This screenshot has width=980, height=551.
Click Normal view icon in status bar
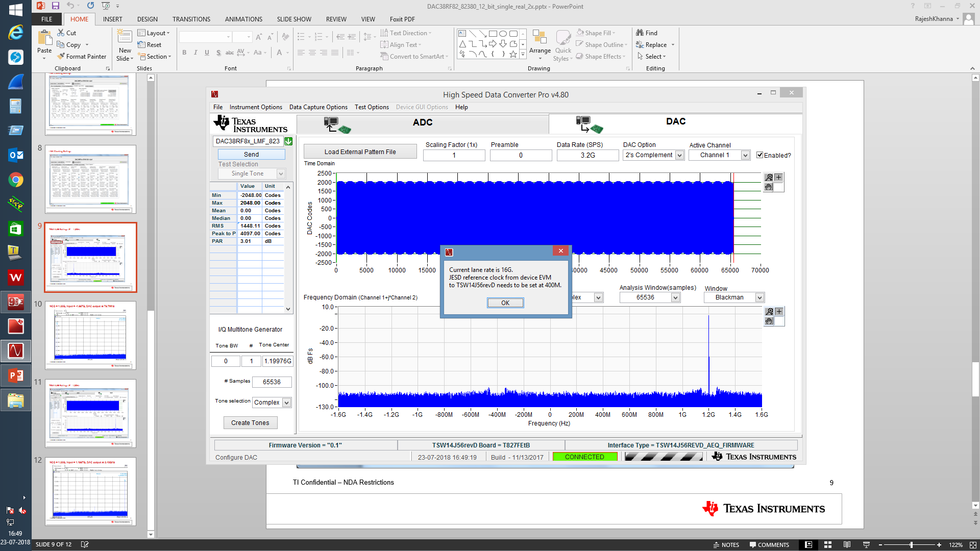point(808,545)
